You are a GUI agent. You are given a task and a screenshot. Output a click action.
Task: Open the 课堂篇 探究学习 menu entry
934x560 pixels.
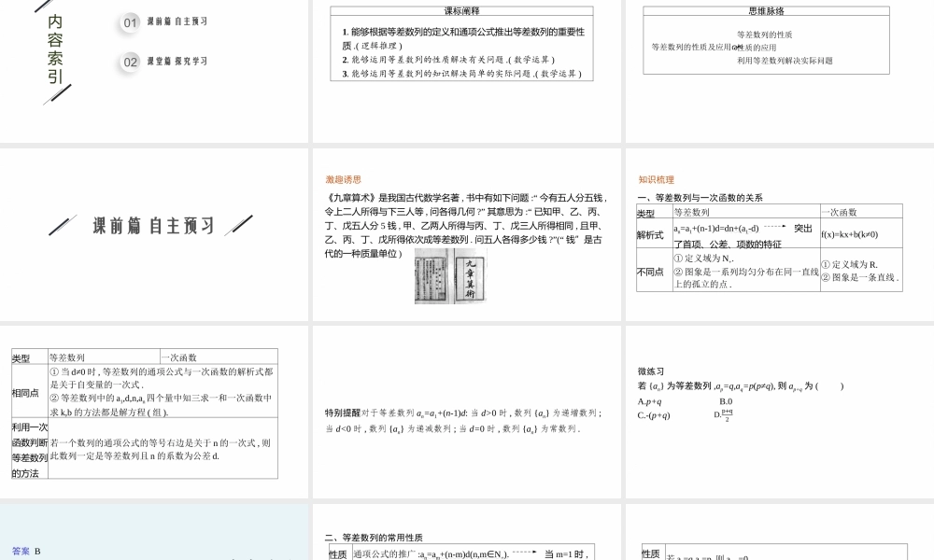click(177, 62)
